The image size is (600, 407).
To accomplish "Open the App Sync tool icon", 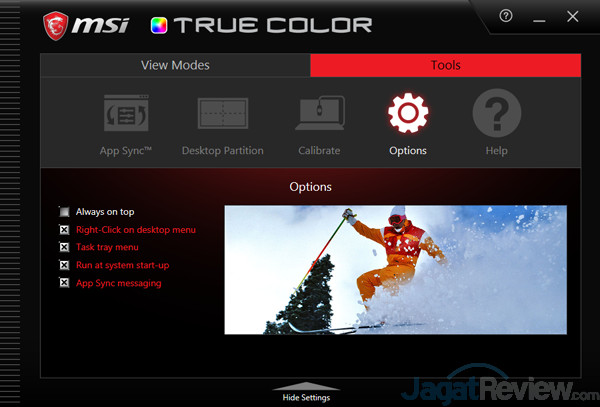I will point(126,113).
